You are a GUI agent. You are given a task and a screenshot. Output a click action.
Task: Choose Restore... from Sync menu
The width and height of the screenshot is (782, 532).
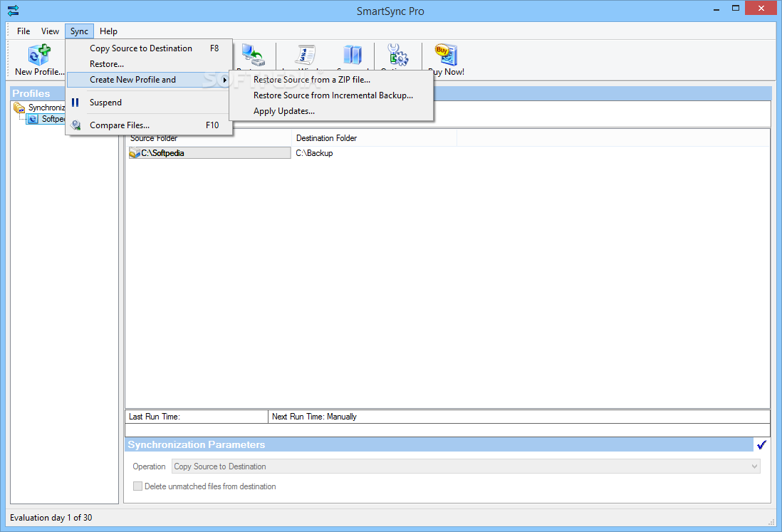point(149,64)
